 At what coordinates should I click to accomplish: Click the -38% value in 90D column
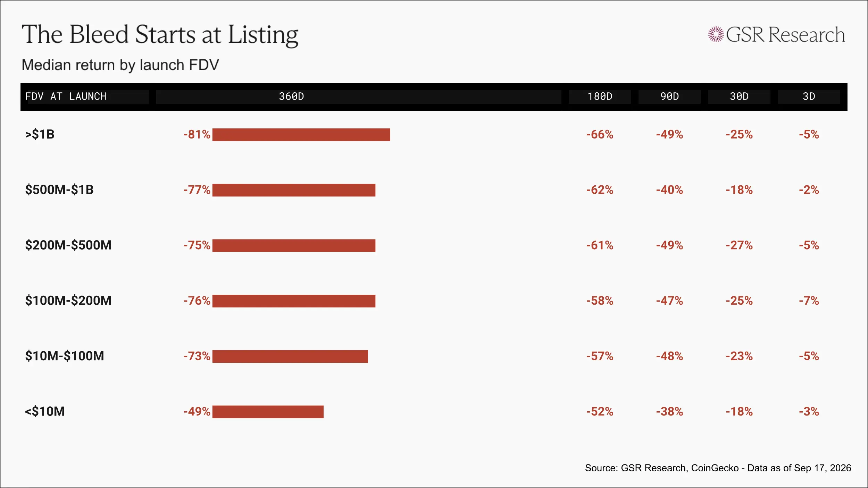669,412
